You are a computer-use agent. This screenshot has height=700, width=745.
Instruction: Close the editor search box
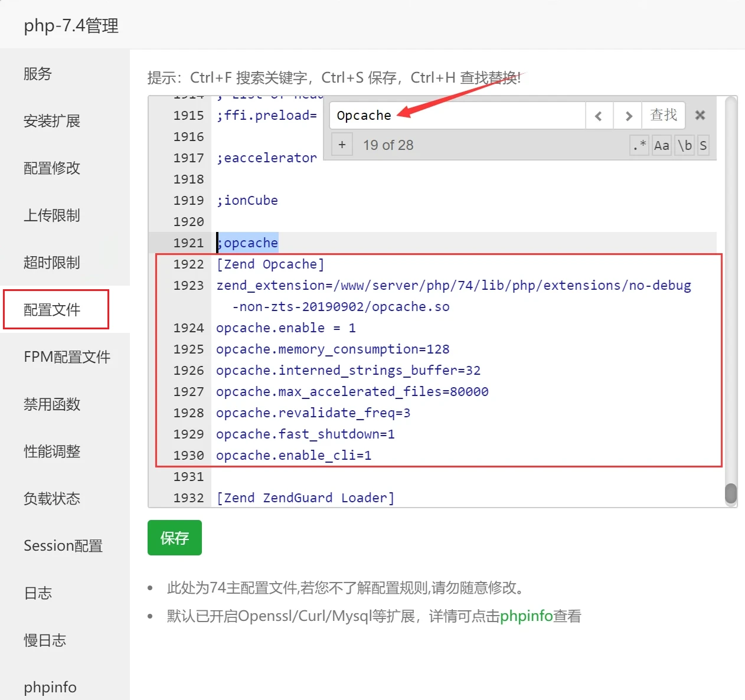tap(700, 115)
